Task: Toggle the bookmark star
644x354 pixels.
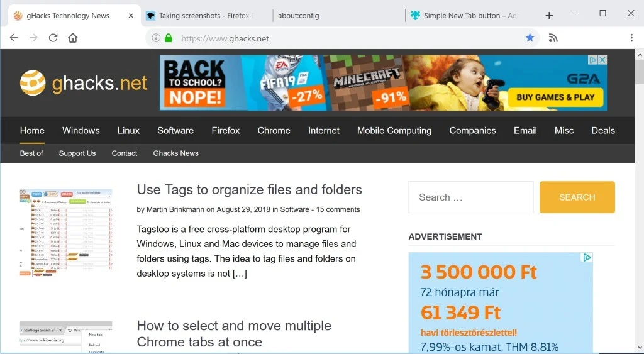Action: (530, 38)
